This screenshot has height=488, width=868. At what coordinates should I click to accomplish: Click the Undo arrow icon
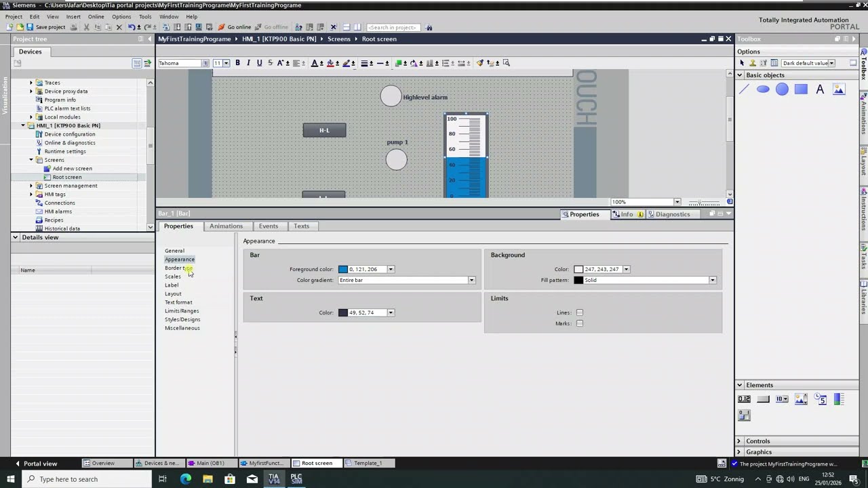(131, 27)
